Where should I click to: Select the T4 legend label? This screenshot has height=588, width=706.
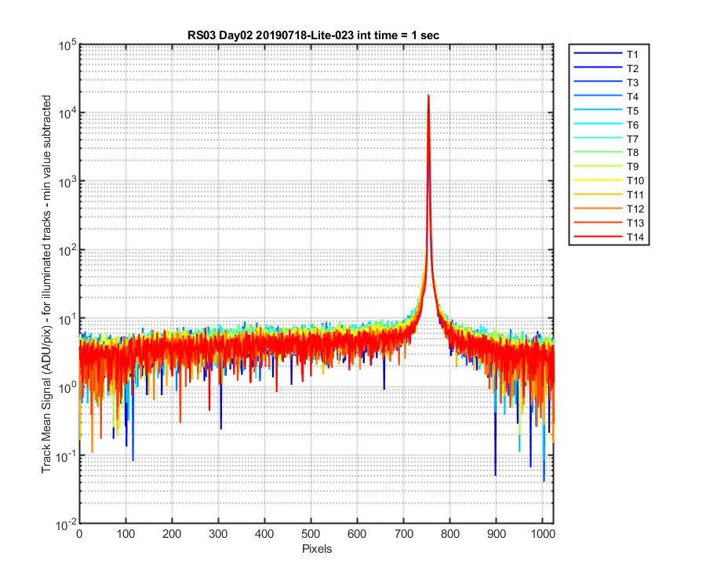(632, 96)
